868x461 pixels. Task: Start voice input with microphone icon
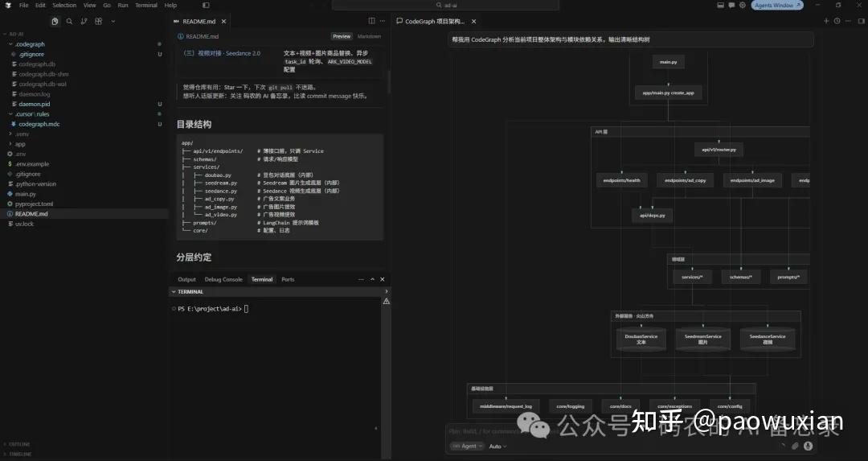click(808, 446)
